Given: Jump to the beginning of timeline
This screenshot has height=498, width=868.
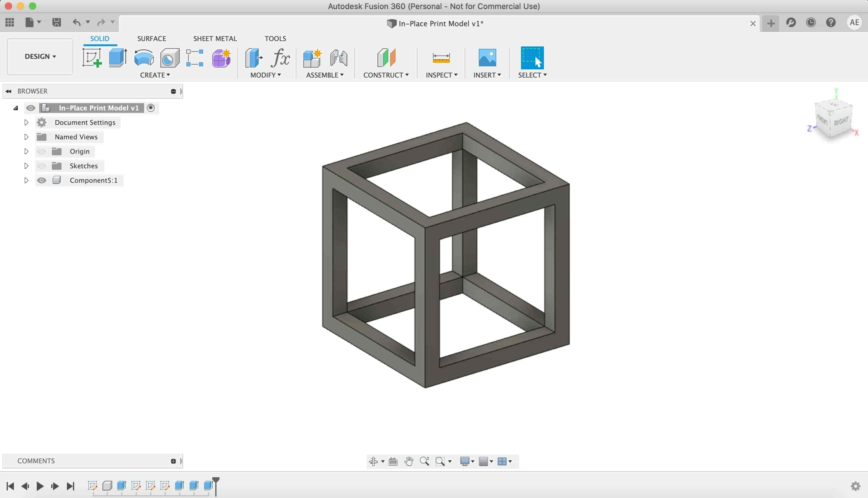Looking at the screenshot, I should coord(10,486).
